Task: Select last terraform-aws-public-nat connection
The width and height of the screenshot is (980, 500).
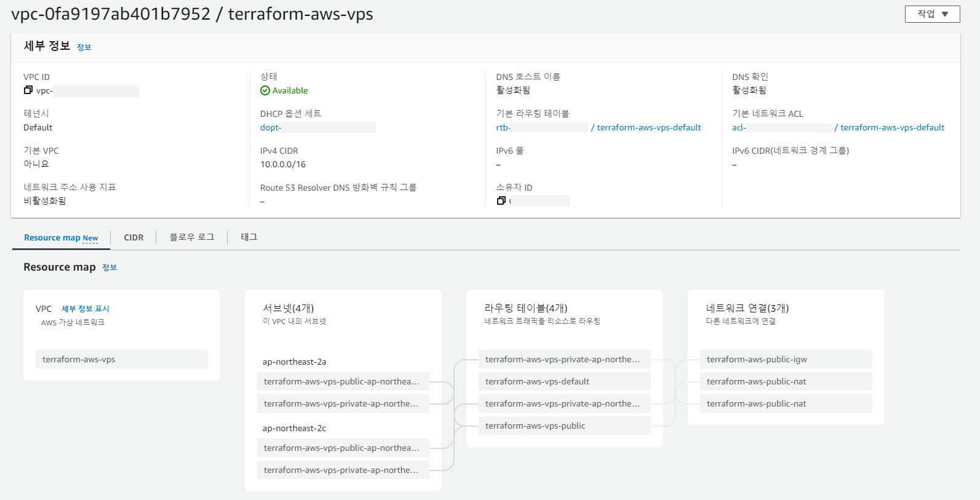Action: pos(786,403)
